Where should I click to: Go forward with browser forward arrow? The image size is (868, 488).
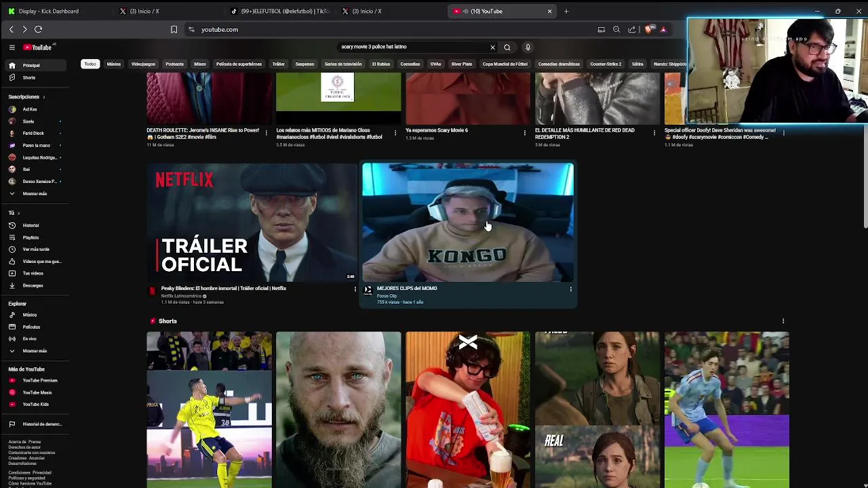24,29
